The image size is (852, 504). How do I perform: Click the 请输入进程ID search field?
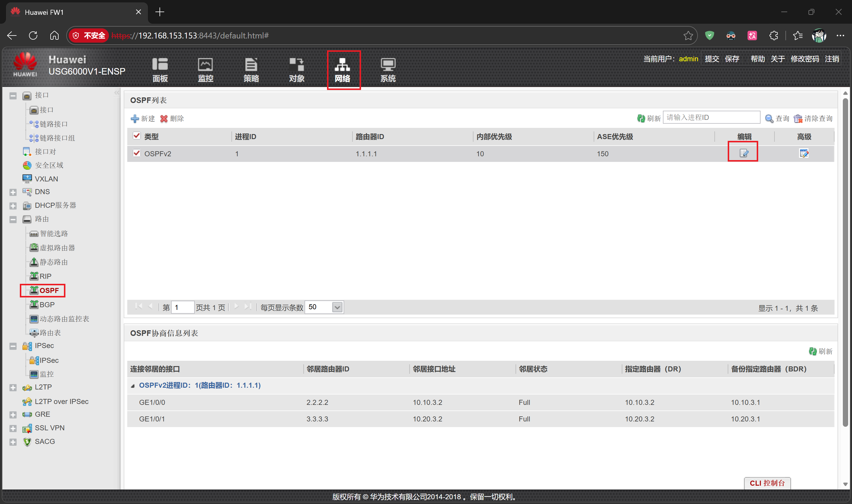click(x=711, y=117)
